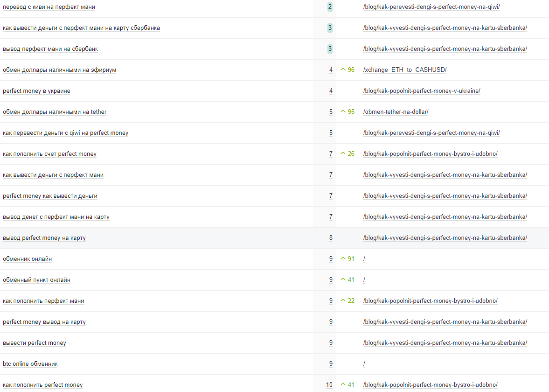Click highlighted position 2 badge

pyautogui.click(x=330, y=7)
